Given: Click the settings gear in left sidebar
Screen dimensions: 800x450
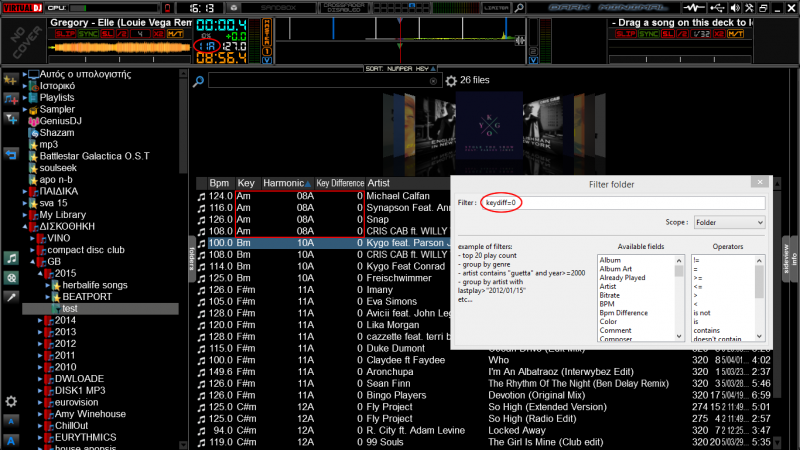Looking at the screenshot, I should pyautogui.click(x=11, y=401).
